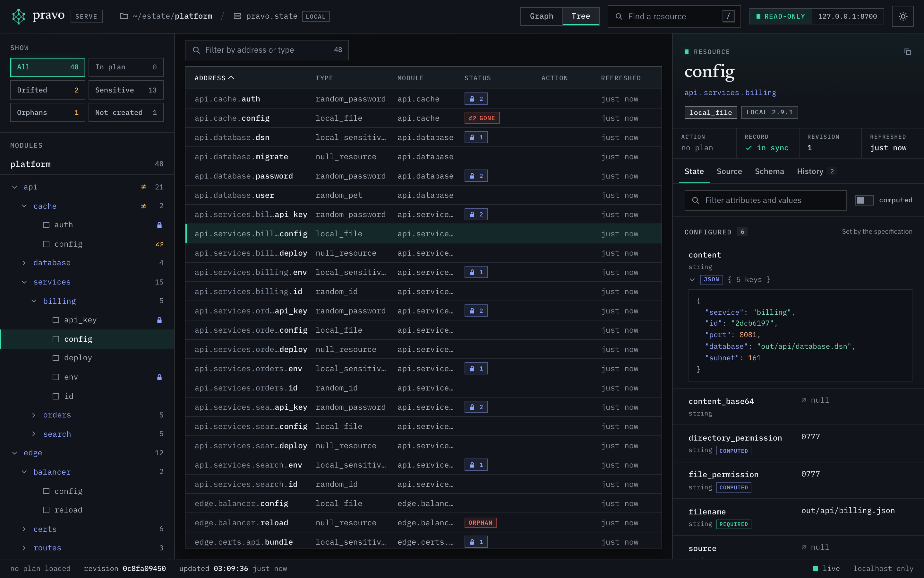Viewport: 924px width, 578px height.
Task: Toggle the computed attributes switch
Action: pos(864,200)
